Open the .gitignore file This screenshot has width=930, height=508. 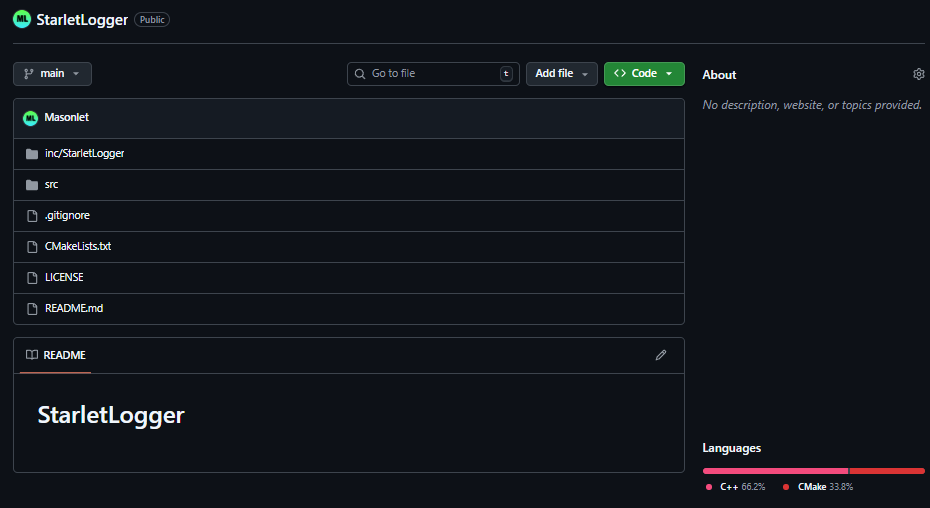[x=67, y=215]
